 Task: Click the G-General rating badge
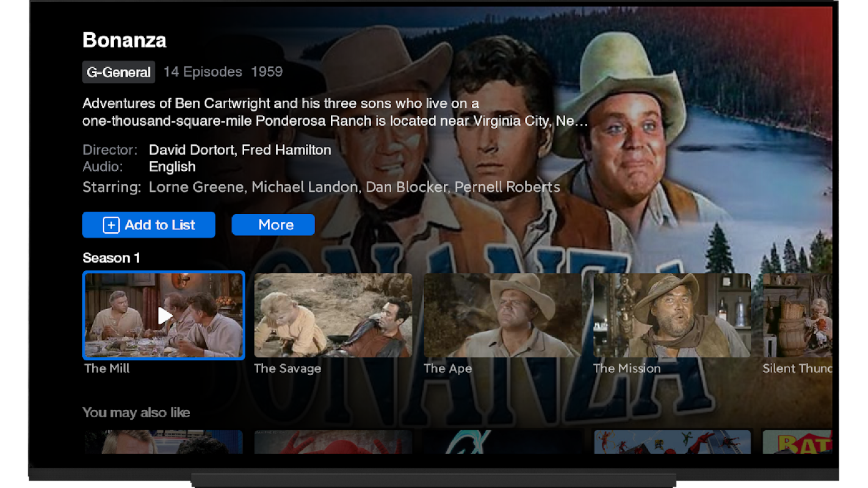(118, 72)
